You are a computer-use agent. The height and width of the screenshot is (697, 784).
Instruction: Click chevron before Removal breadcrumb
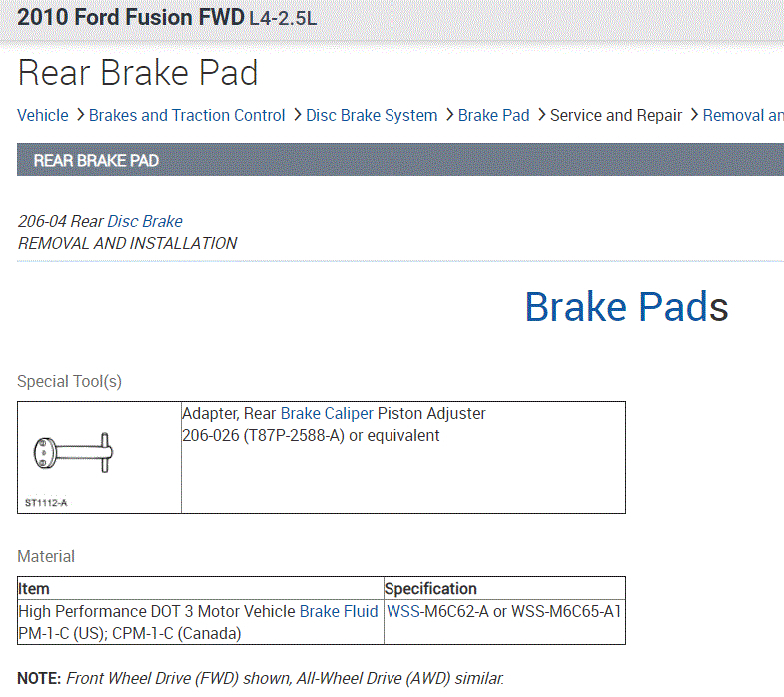(x=693, y=115)
